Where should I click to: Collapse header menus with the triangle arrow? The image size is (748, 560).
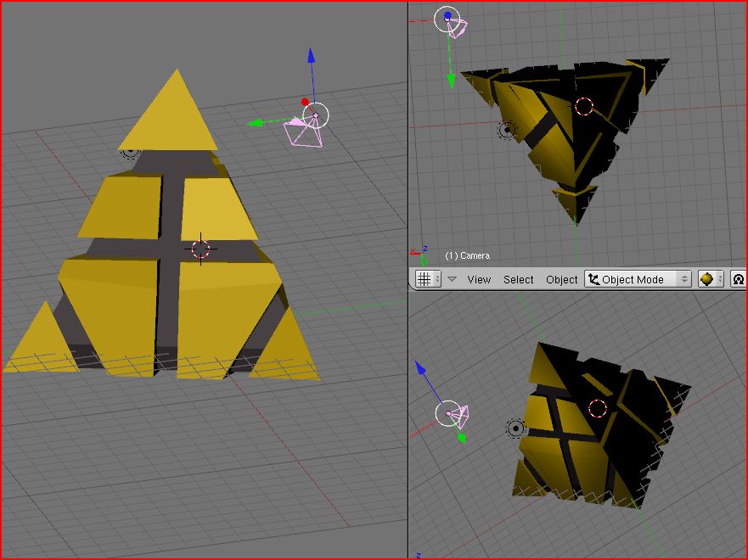point(452,279)
